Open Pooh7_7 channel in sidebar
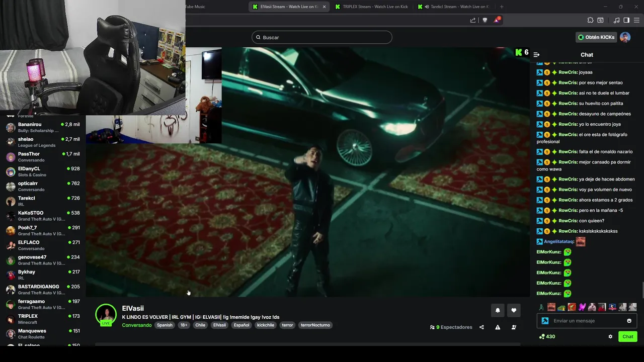 (x=43, y=231)
